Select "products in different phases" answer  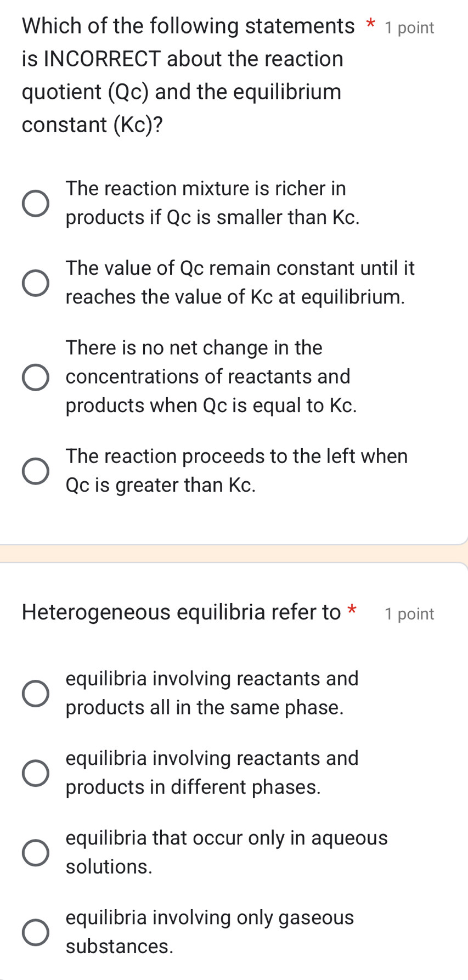(x=35, y=773)
